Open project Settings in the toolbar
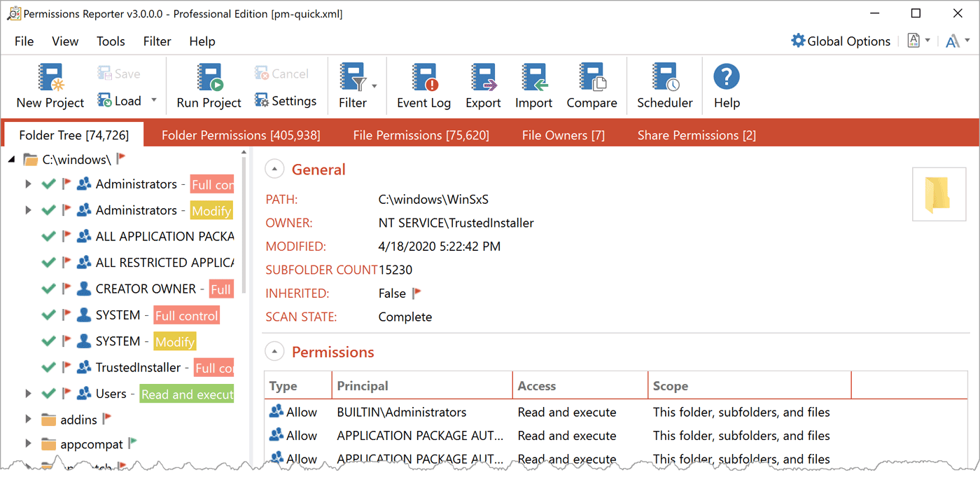Viewport: 980px width, 482px height. (286, 101)
